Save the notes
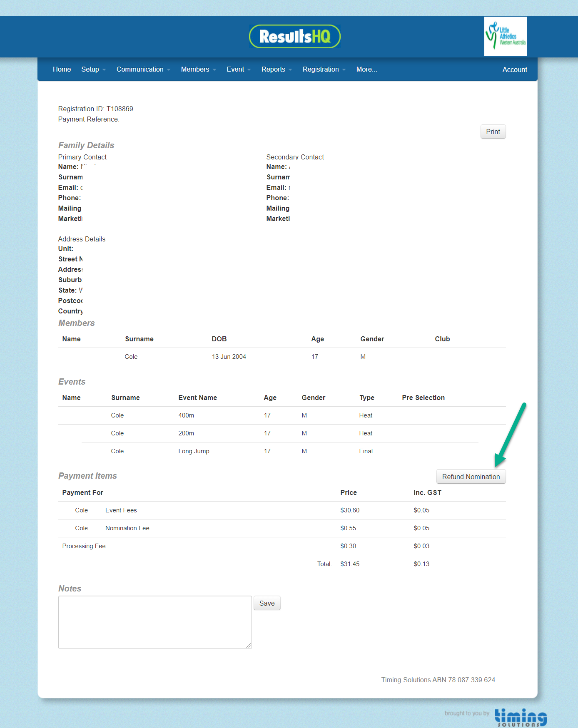 267,603
